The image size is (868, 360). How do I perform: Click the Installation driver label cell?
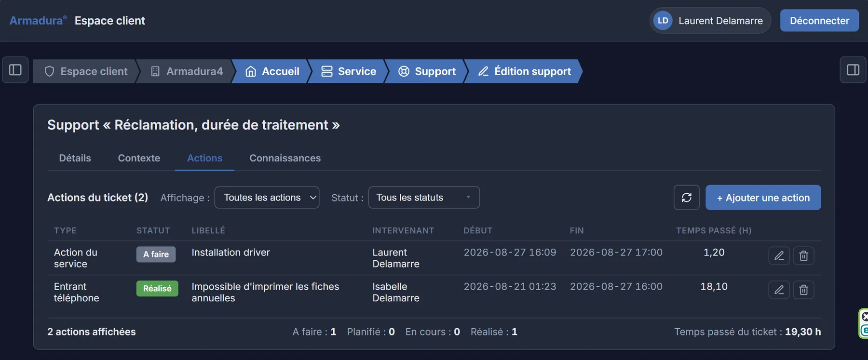tap(231, 253)
